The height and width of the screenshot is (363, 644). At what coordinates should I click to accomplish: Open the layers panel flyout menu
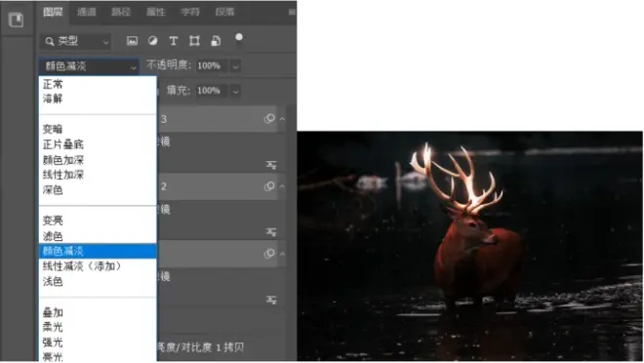click(292, 12)
